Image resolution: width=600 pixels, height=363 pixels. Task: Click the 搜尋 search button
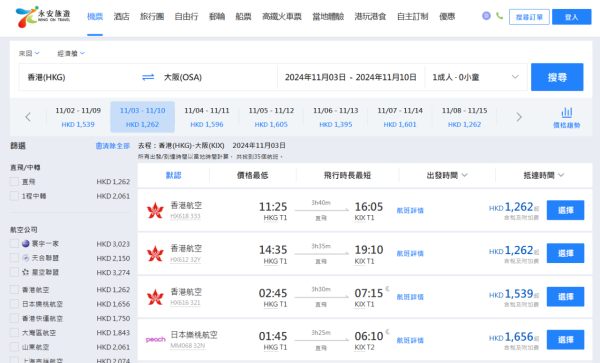coord(557,77)
